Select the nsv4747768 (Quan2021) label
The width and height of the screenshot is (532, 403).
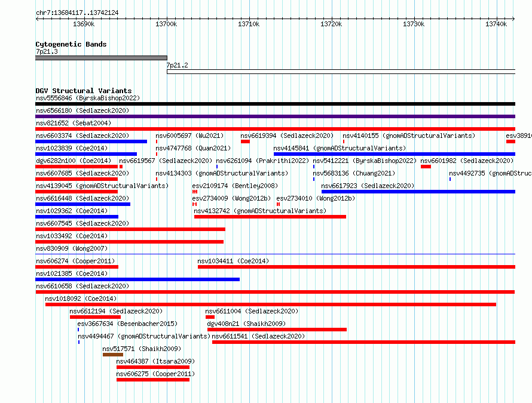click(193, 149)
